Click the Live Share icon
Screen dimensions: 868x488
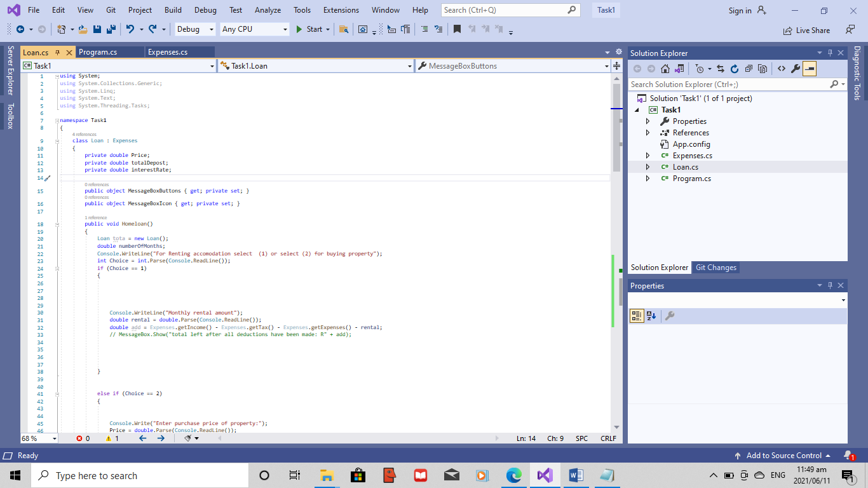(x=807, y=30)
